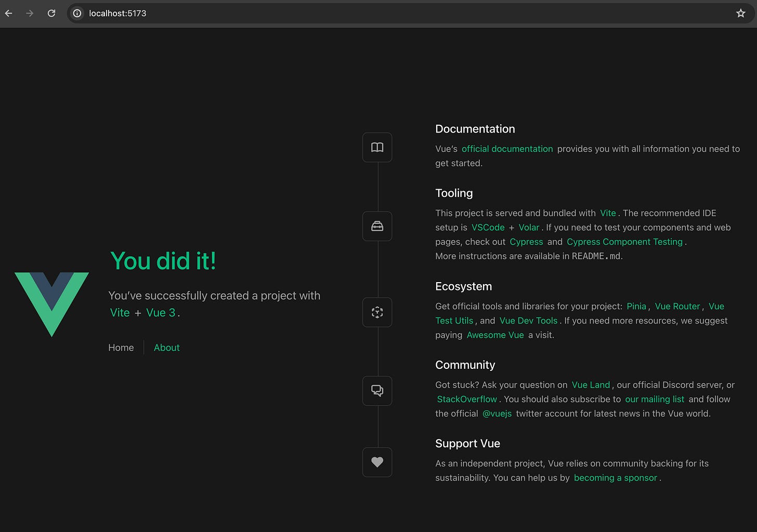Viewport: 757px width, 532px height.
Task: Open the Cypress Component Testing link
Action: point(624,242)
